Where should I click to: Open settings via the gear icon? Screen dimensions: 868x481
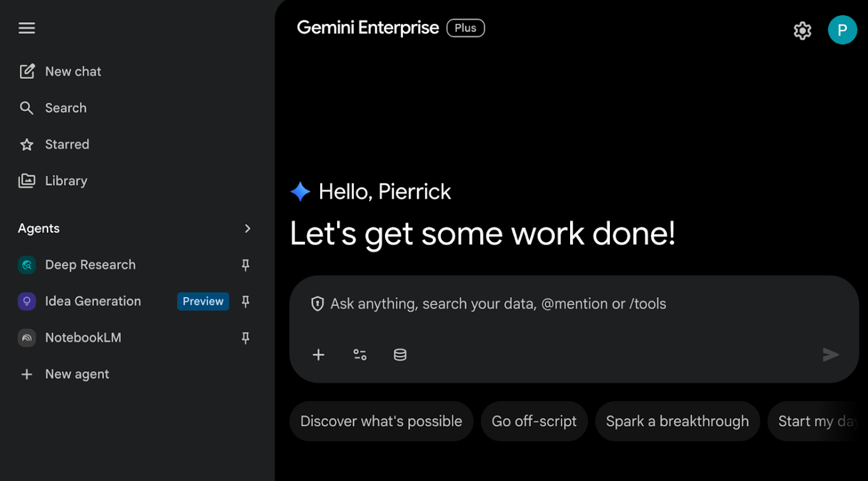tap(802, 30)
